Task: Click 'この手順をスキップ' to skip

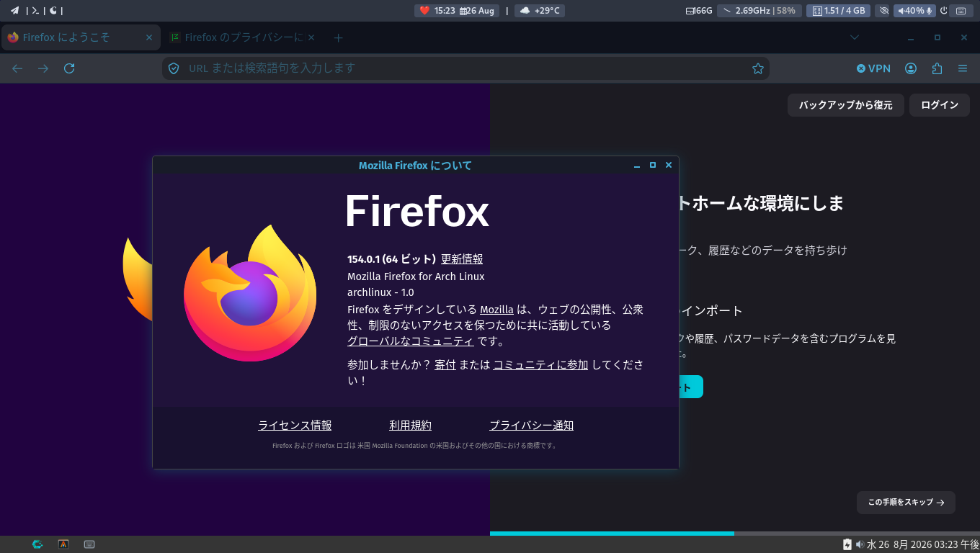Action: point(906,503)
